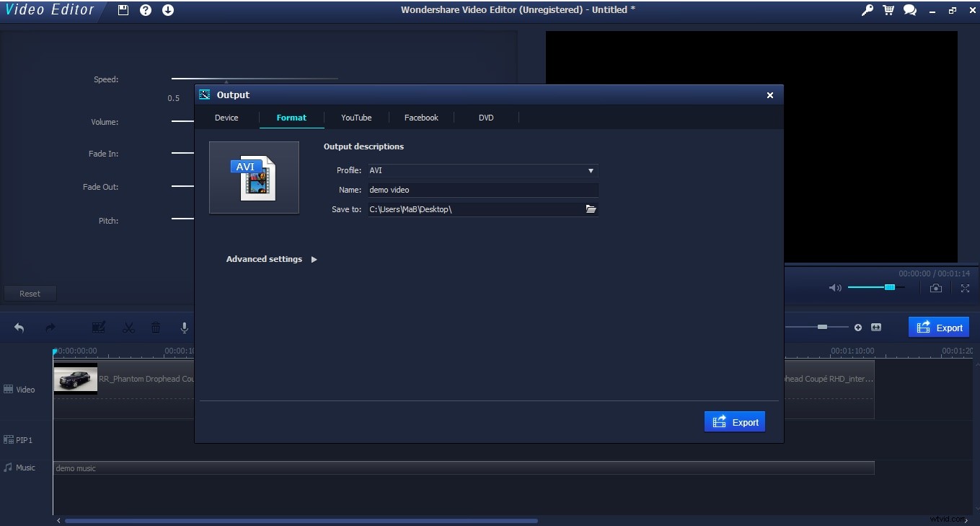980x526 pixels.
Task: Click the register key icon
Action: [x=868, y=10]
